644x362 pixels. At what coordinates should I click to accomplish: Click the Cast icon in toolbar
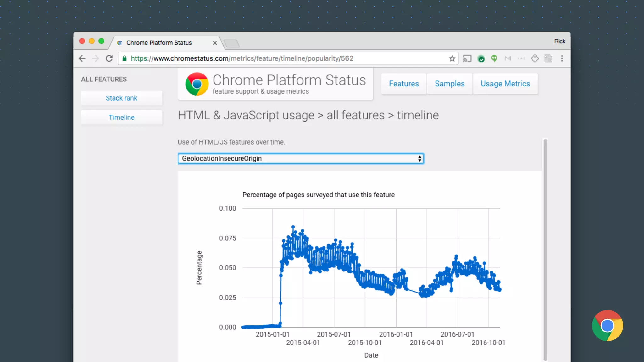(x=467, y=58)
